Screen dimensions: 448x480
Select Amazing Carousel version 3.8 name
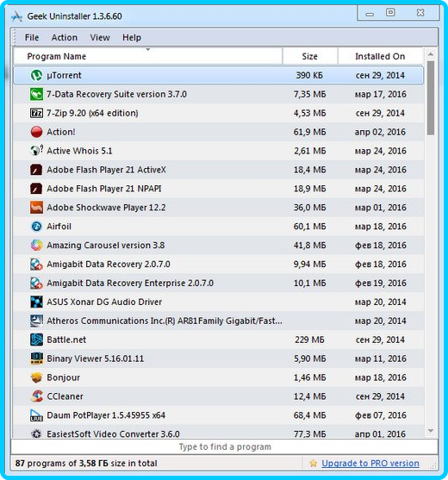pos(106,246)
